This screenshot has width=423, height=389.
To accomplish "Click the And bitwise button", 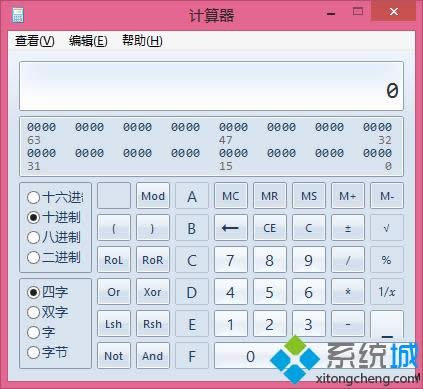I will coord(153,356).
